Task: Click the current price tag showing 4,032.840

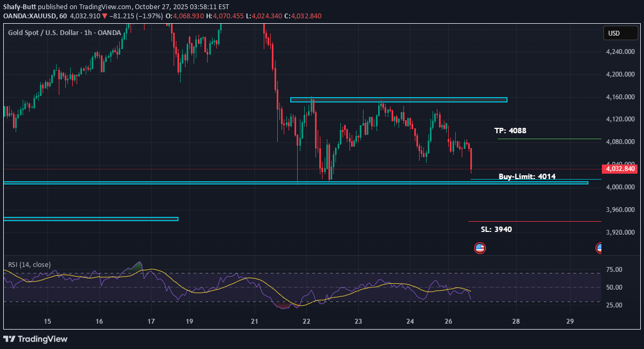Action: click(x=619, y=169)
